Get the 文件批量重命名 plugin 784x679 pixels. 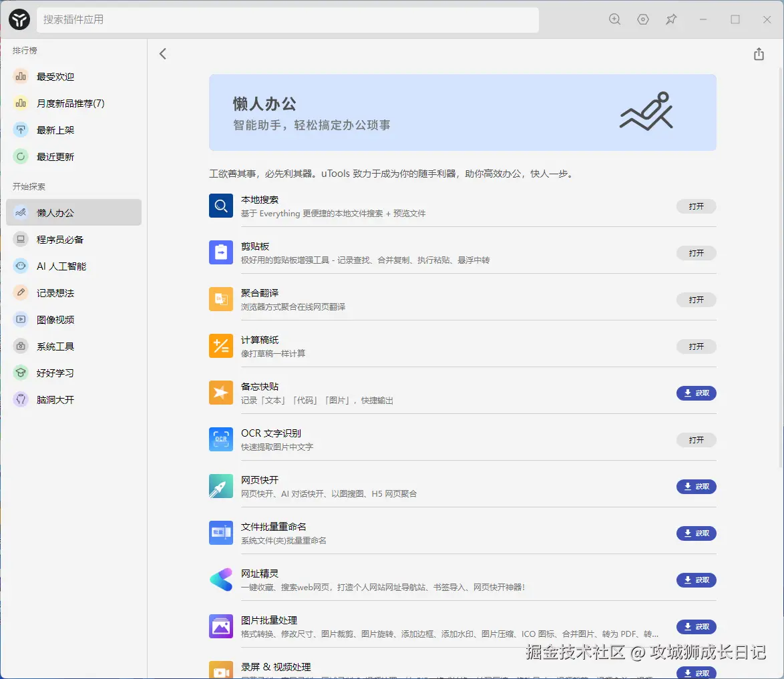point(696,533)
